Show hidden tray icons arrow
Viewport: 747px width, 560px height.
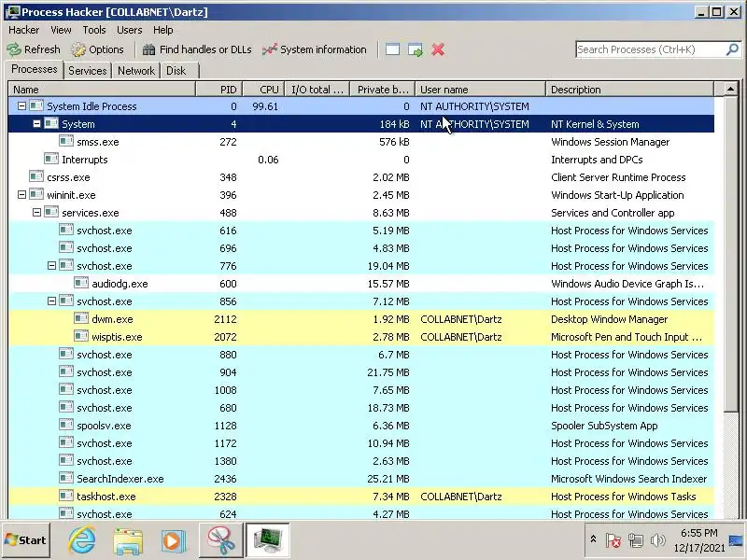[593, 539]
